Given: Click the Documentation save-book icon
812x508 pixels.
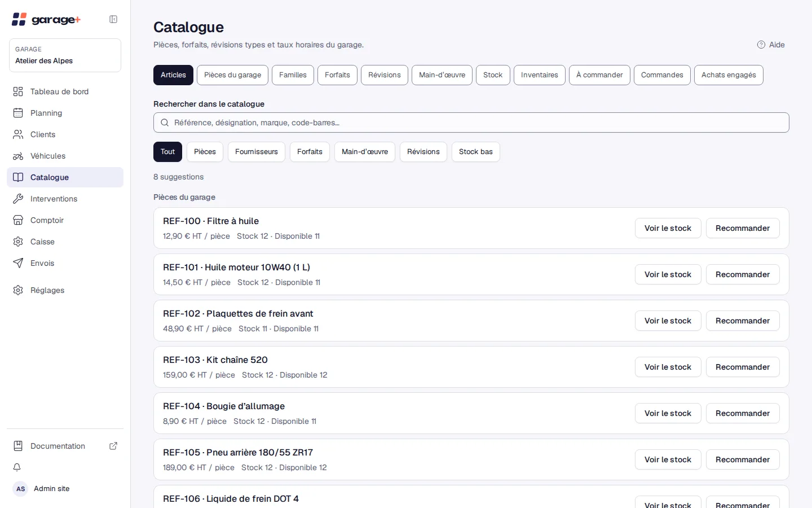Looking at the screenshot, I should pos(18,446).
